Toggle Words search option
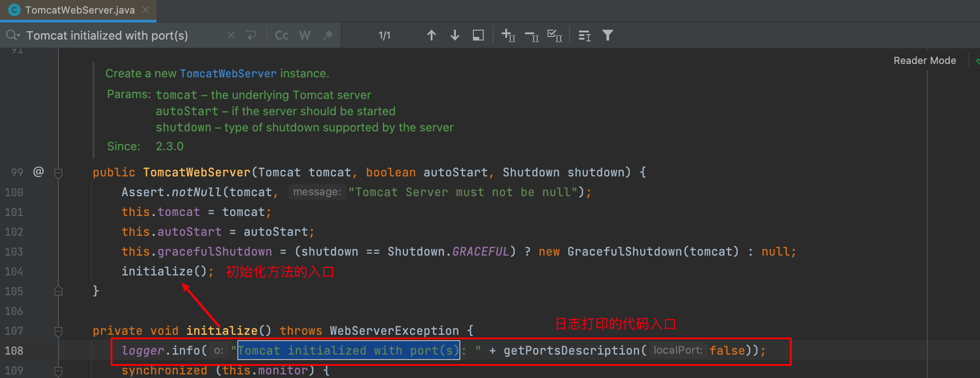The height and width of the screenshot is (378, 980). pyautogui.click(x=305, y=35)
